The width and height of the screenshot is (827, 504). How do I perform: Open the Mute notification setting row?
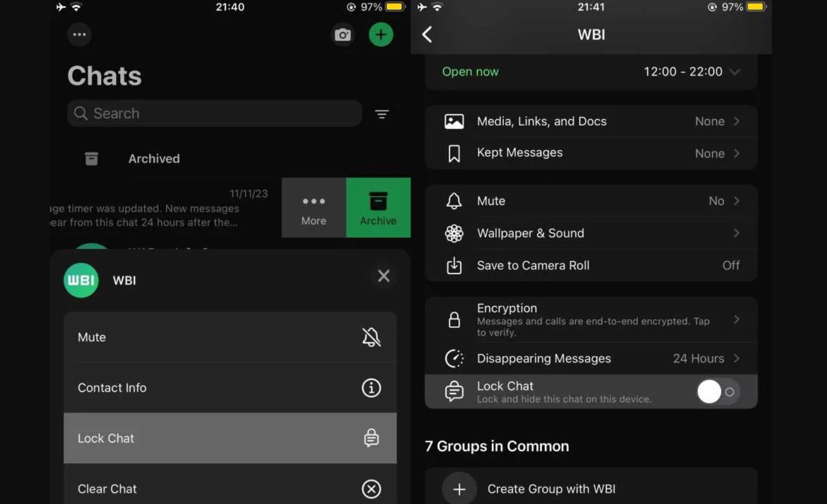[590, 201]
